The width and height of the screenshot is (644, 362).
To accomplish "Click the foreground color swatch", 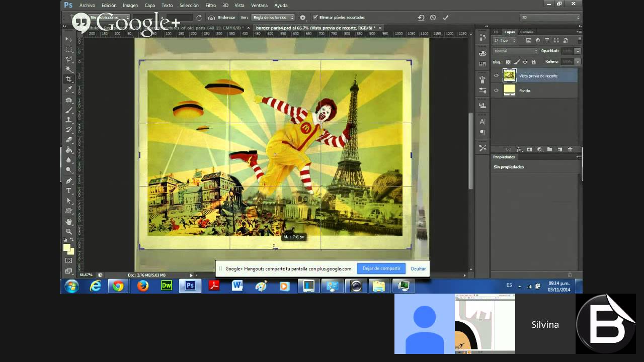I will pyautogui.click(x=67, y=247).
